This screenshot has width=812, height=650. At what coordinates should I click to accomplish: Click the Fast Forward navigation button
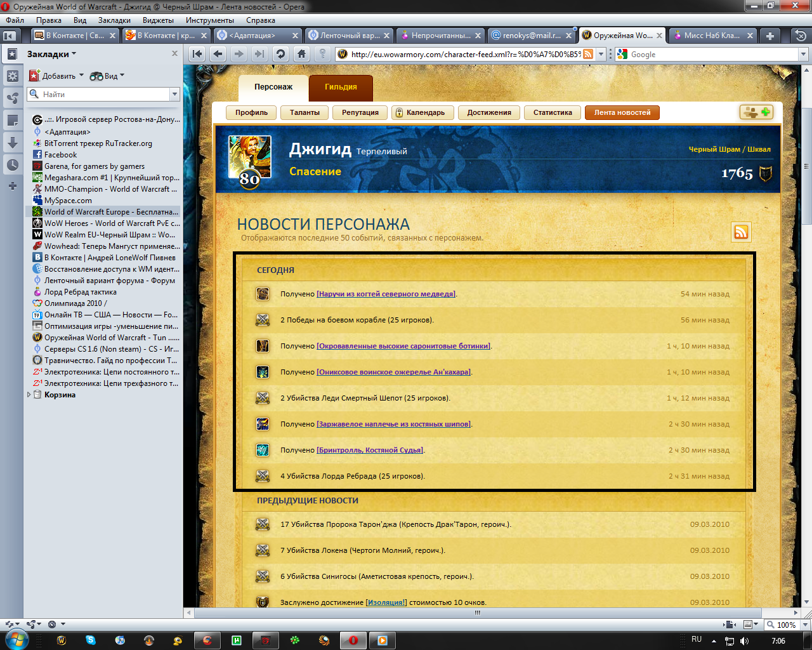[x=259, y=54]
